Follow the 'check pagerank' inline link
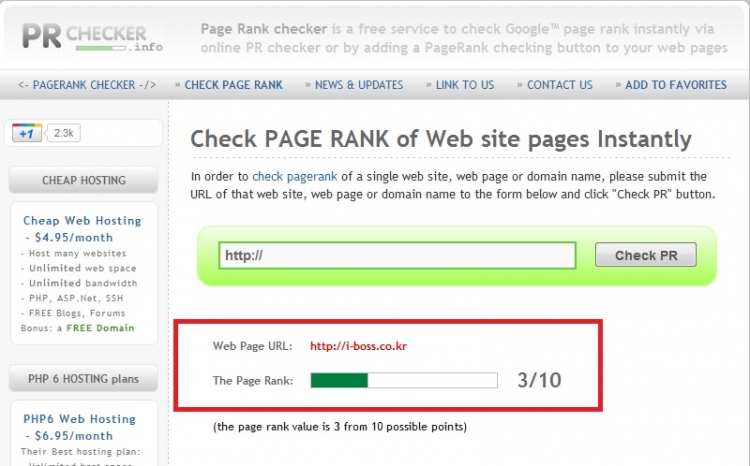The height and width of the screenshot is (466, 750). click(295, 177)
